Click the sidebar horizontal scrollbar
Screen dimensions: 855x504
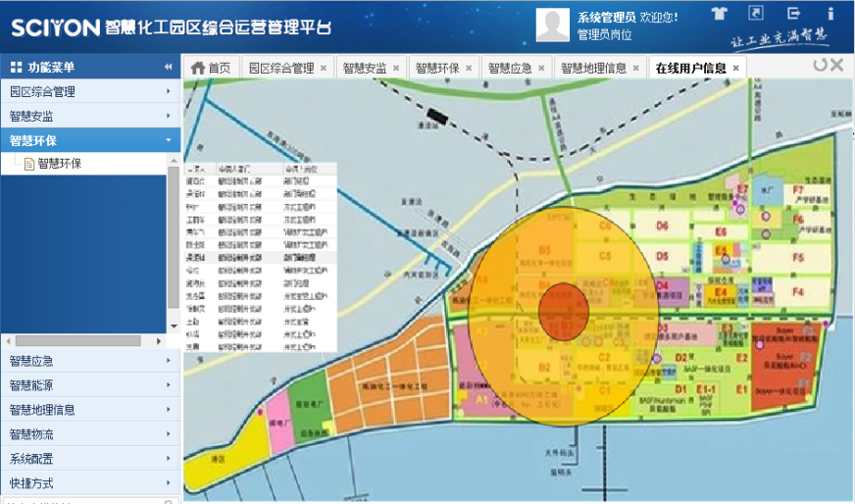pyautogui.click(x=78, y=340)
